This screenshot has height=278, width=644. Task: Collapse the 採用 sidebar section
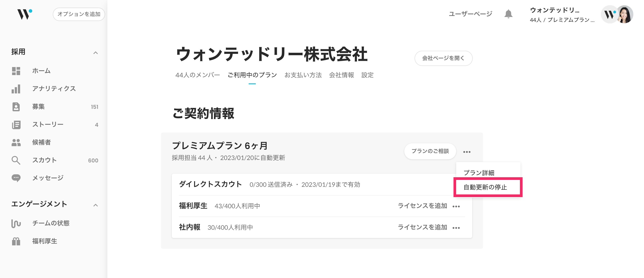95,53
